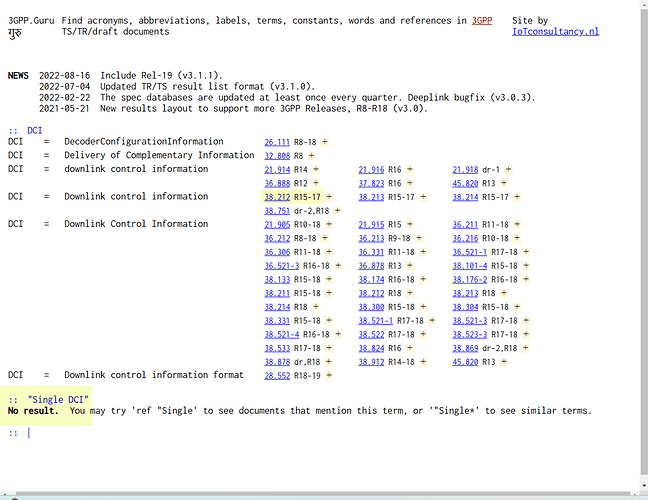Image resolution: width=648 pixels, height=500 pixels.
Task: Open spec 36.331 link
Action: (x=371, y=252)
